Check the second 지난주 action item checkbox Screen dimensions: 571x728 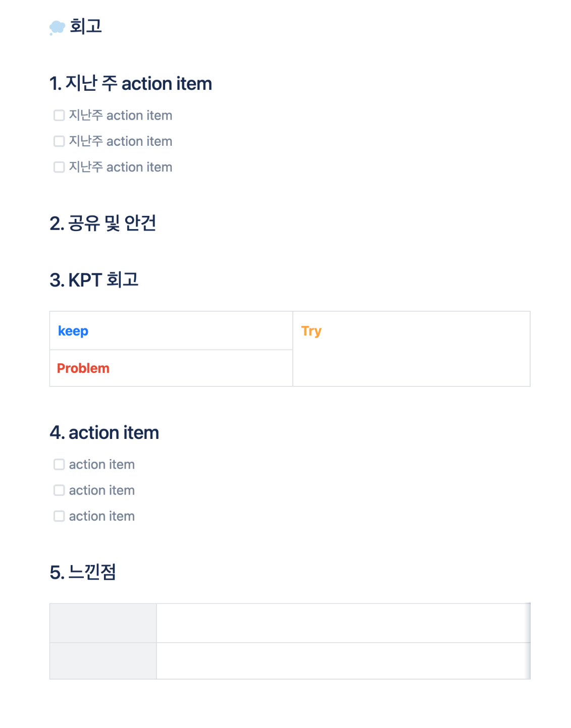[x=59, y=141]
